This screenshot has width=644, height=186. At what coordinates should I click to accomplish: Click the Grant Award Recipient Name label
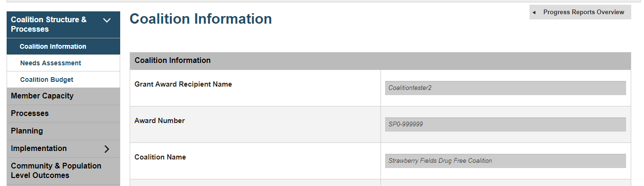coord(183,84)
